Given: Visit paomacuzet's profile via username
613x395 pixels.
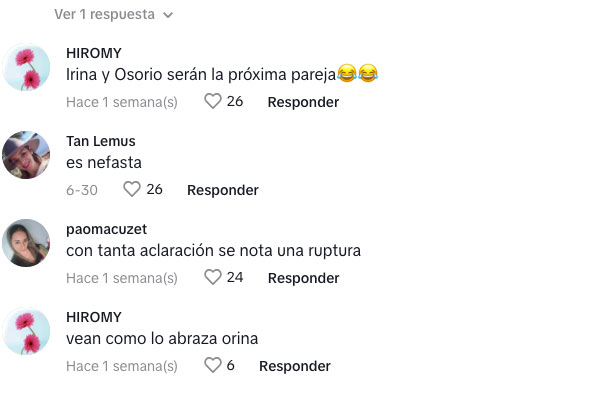Looking at the screenshot, I should tap(106, 229).
